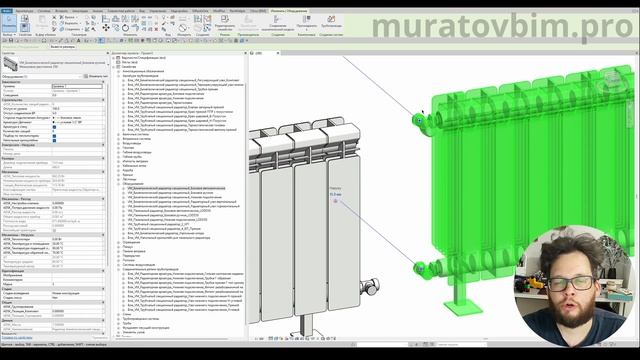Select the Изменить (Modify) tool in ribbon
The height and width of the screenshot is (360, 640).
9,22
